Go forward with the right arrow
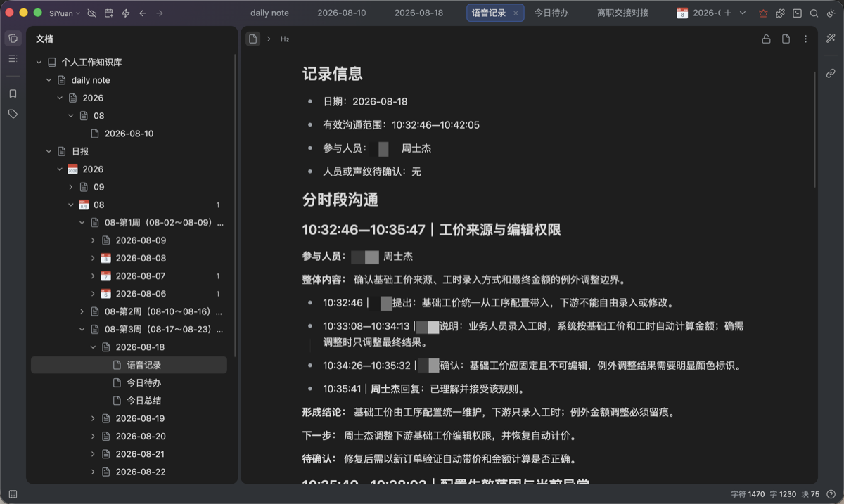The height and width of the screenshot is (504, 844). tap(160, 13)
